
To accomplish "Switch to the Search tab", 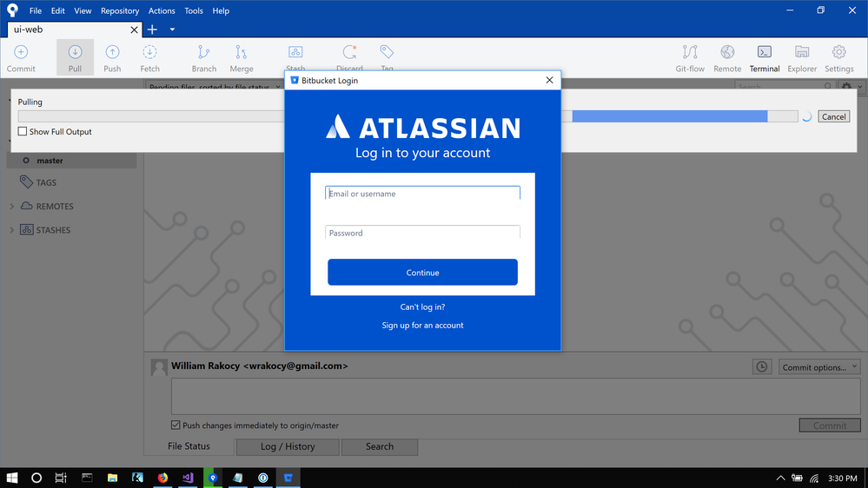I will (x=379, y=446).
